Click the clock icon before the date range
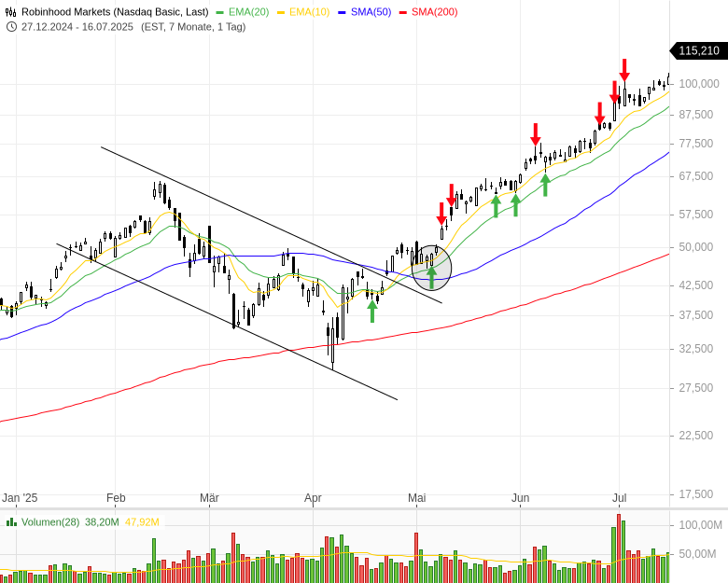Viewport: 728px width, 583px height. [x=11, y=26]
